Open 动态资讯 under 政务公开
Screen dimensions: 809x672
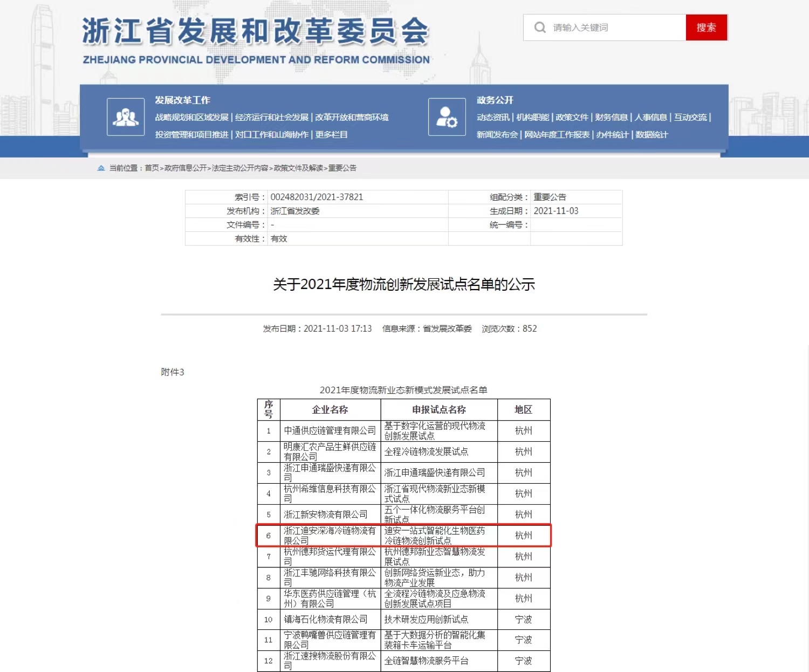[493, 118]
